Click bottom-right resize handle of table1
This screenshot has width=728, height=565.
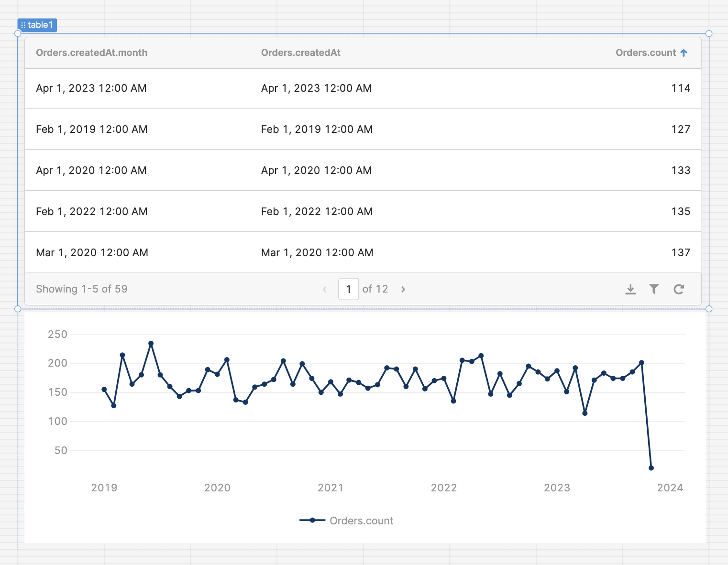[709, 309]
